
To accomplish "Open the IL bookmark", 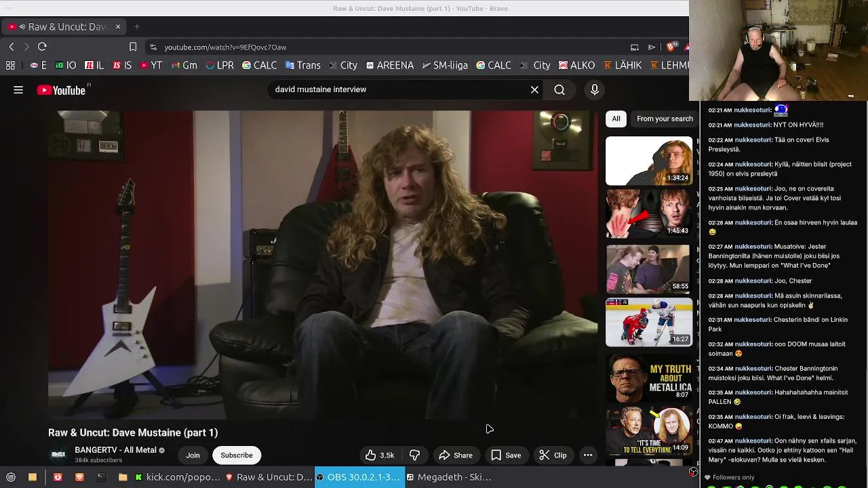I will (x=94, y=65).
